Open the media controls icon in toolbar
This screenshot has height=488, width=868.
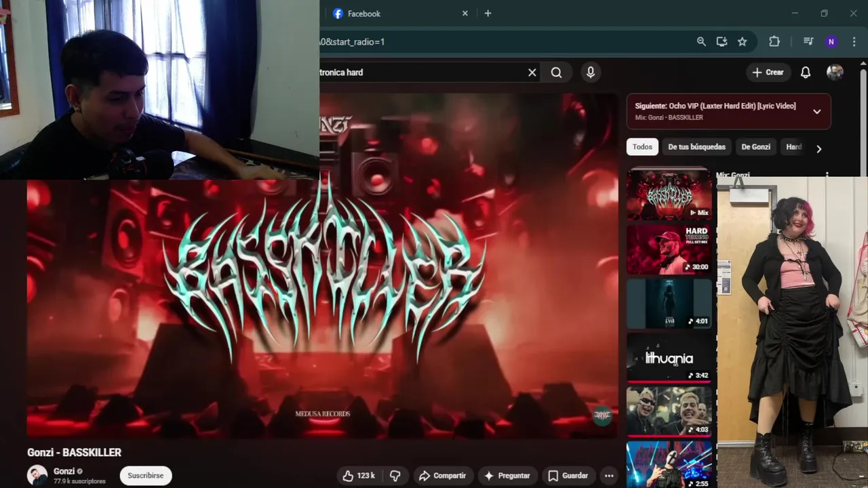point(808,41)
